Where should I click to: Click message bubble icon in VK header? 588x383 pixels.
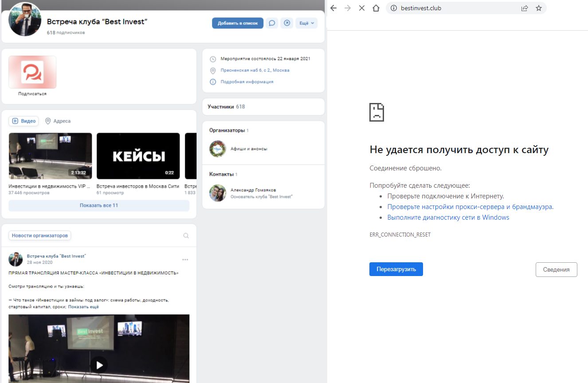tap(272, 23)
